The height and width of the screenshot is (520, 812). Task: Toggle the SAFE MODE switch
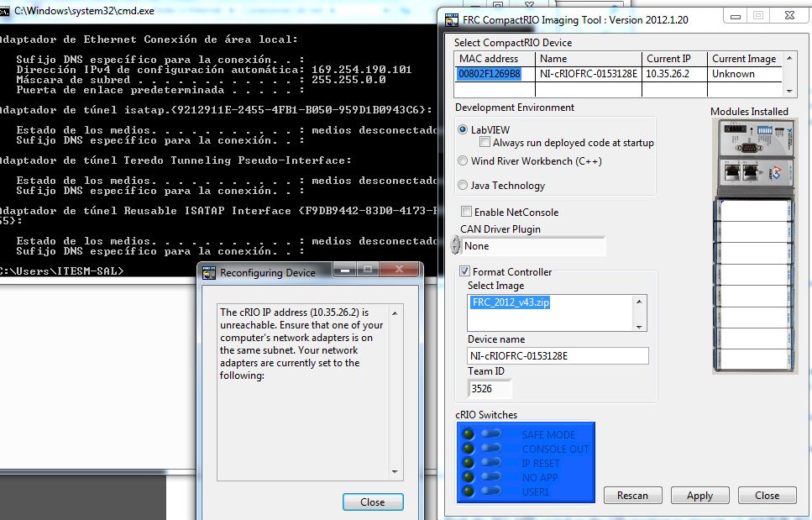coord(491,433)
